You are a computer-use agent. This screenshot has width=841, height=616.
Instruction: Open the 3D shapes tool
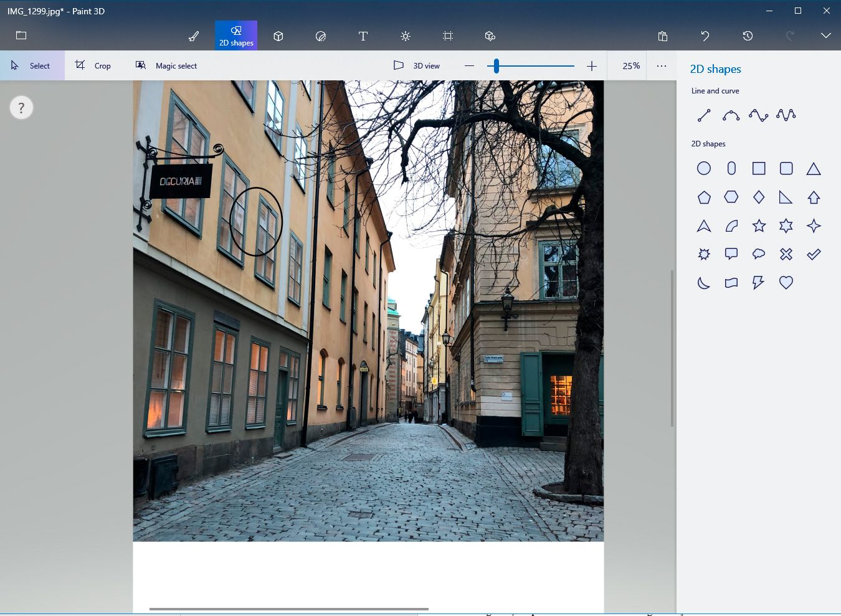[x=278, y=36]
